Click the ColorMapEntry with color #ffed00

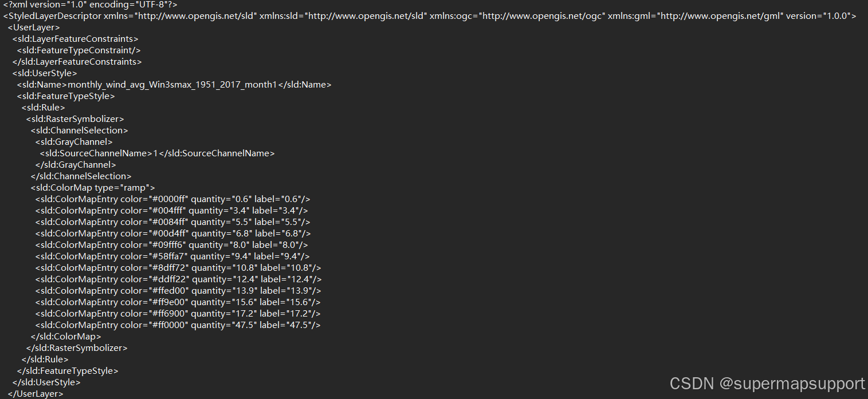click(178, 291)
